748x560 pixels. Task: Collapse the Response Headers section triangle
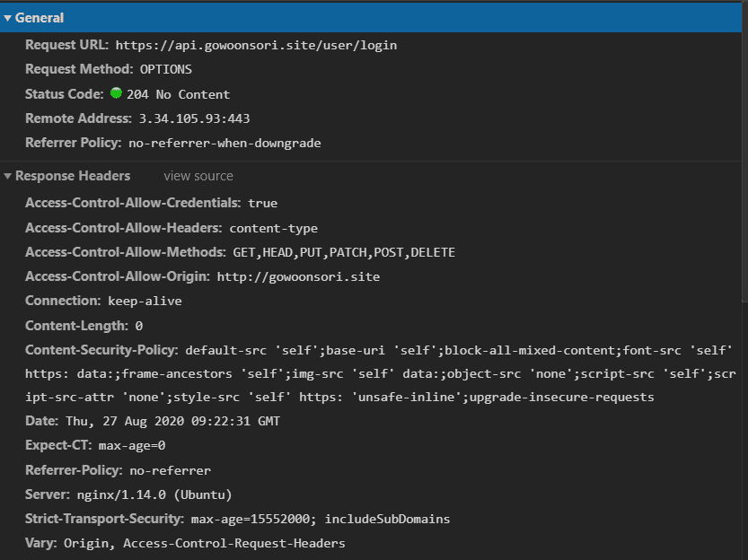tap(7, 176)
